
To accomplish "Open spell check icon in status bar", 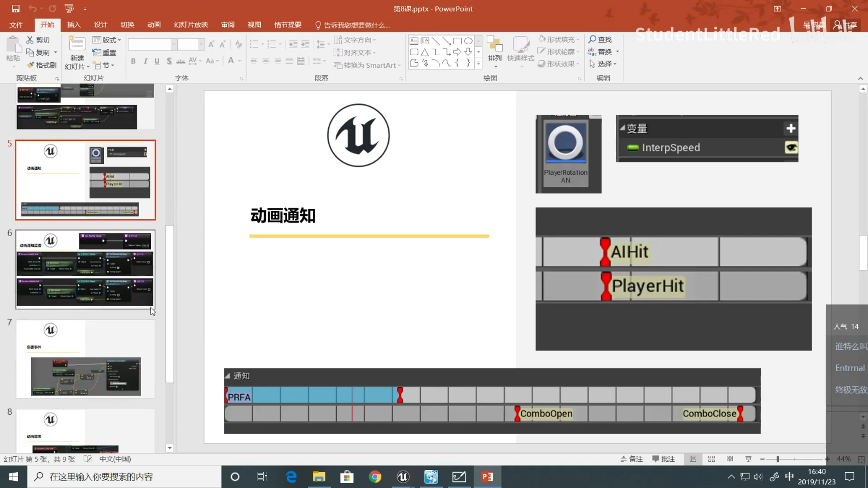I will tap(88, 459).
